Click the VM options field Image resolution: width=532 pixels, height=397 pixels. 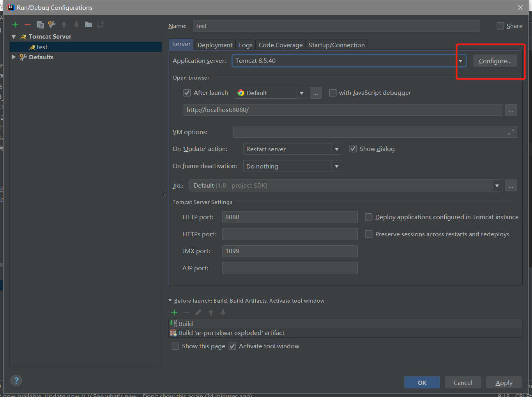click(x=375, y=132)
